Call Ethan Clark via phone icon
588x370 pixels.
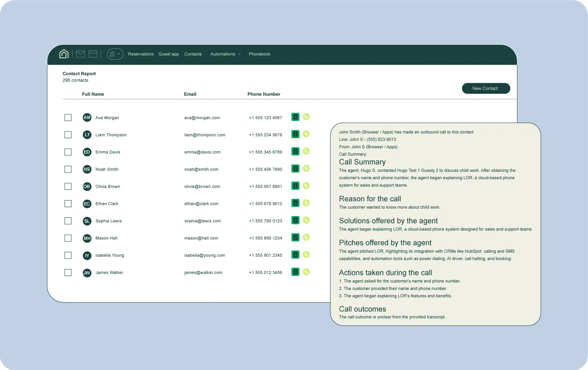point(307,203)
